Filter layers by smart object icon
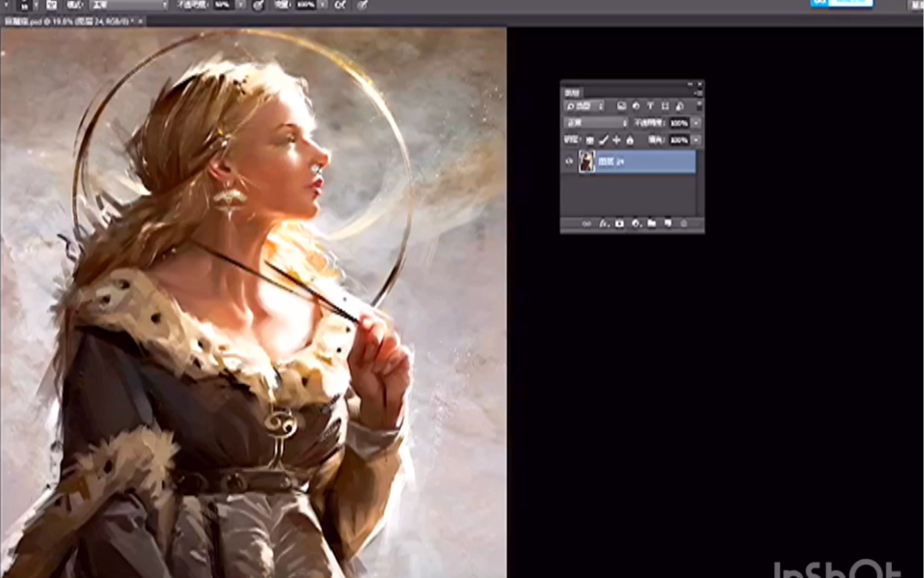924x578 pixels. (679, 106)
